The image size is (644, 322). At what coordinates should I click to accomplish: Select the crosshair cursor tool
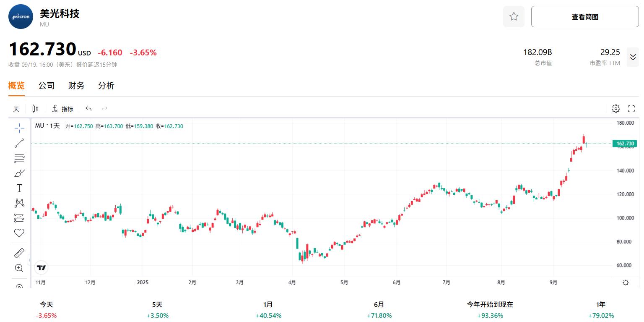click(x=19, y=128)
